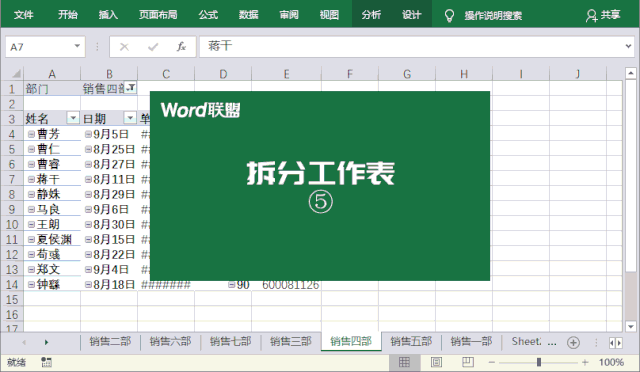
Task: Add a new sheet with plus icon
Action: pyautogui.click(x=573, y=342)
